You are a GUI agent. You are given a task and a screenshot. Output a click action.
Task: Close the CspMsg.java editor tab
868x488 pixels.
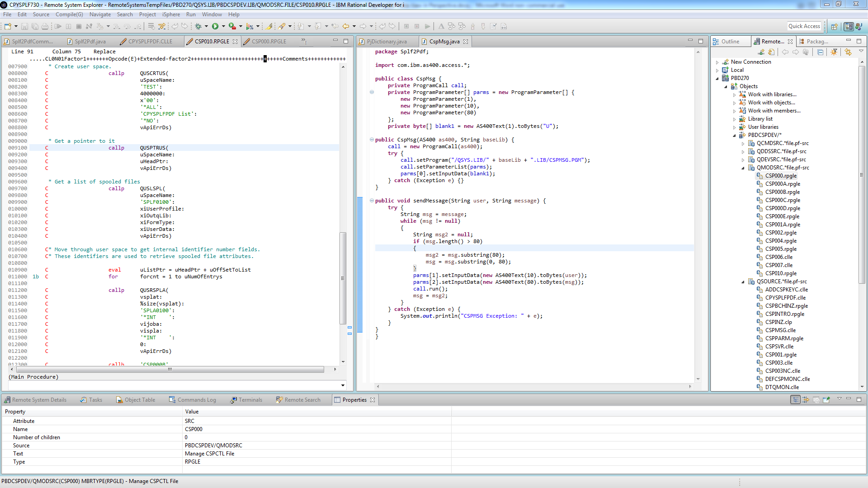pyautogui.click(x=466, y=41)
